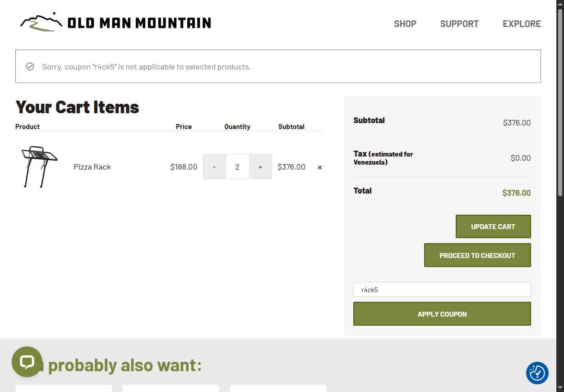
Task: Open the SHOP menu
Action: (405, 24)
